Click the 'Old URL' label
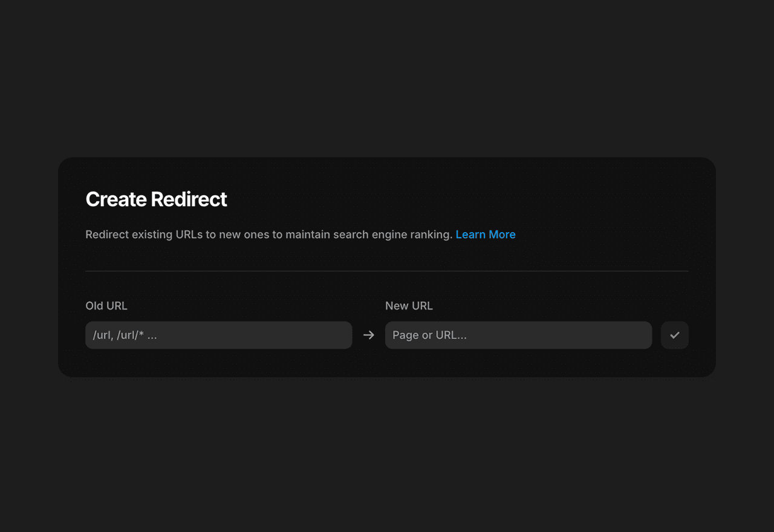 pyautogui.click(x=106, y=306)
